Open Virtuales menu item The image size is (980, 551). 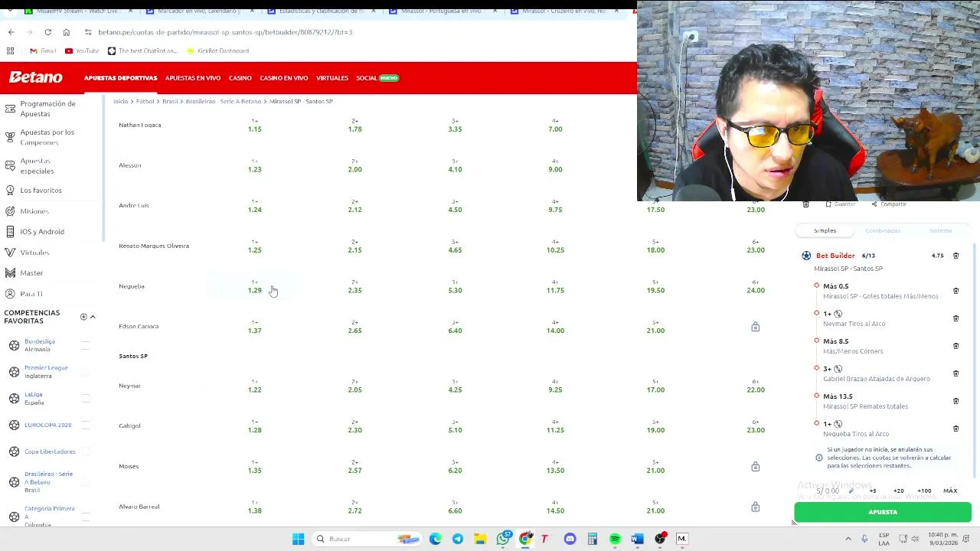tap(332, 78)
